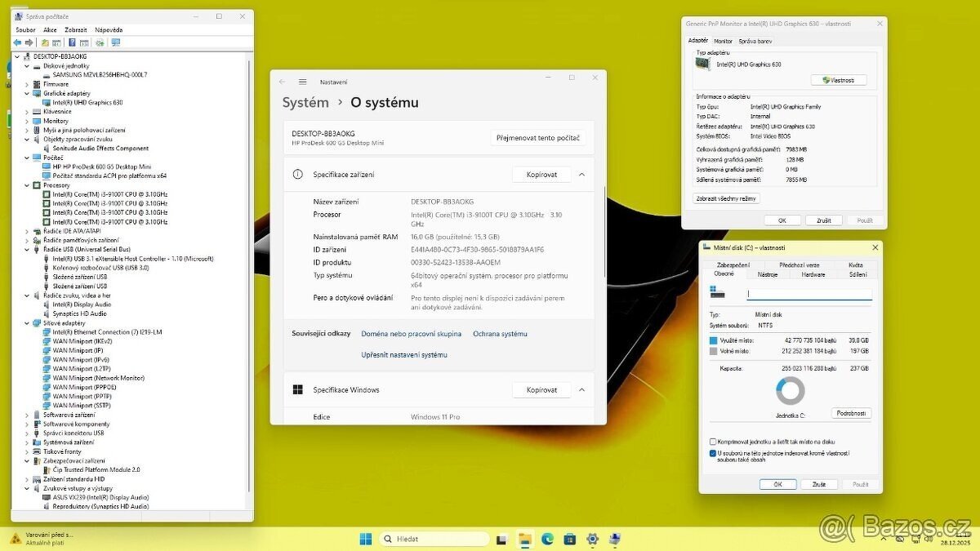Click the drive label input field
Viewport: 980px width, 551px height.
[808, 292]
